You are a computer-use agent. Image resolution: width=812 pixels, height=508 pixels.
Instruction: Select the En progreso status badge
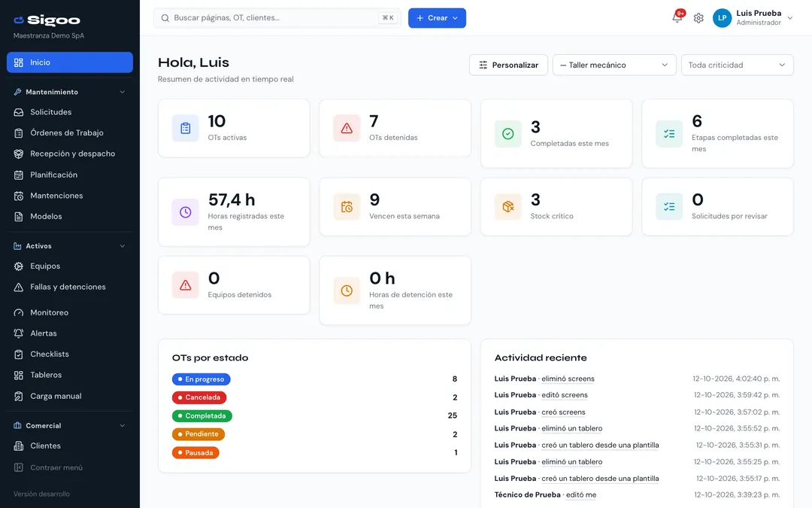coord(201,379)
